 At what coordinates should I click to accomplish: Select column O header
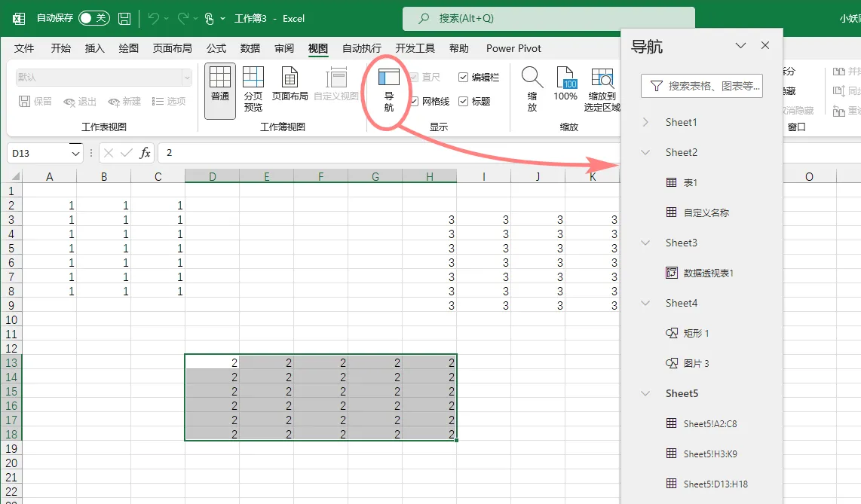pyautogui.click(x=809, y=176)
